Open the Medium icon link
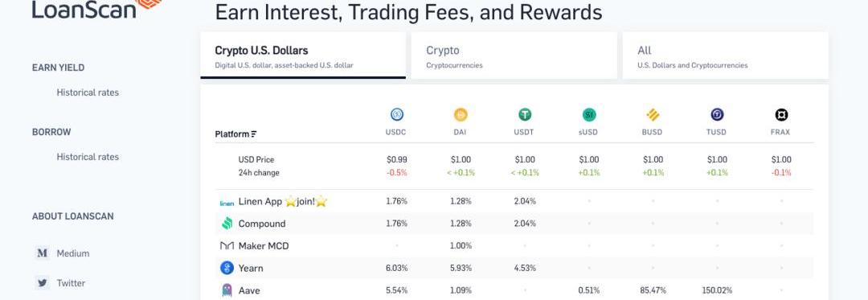 tap(42, 253)
